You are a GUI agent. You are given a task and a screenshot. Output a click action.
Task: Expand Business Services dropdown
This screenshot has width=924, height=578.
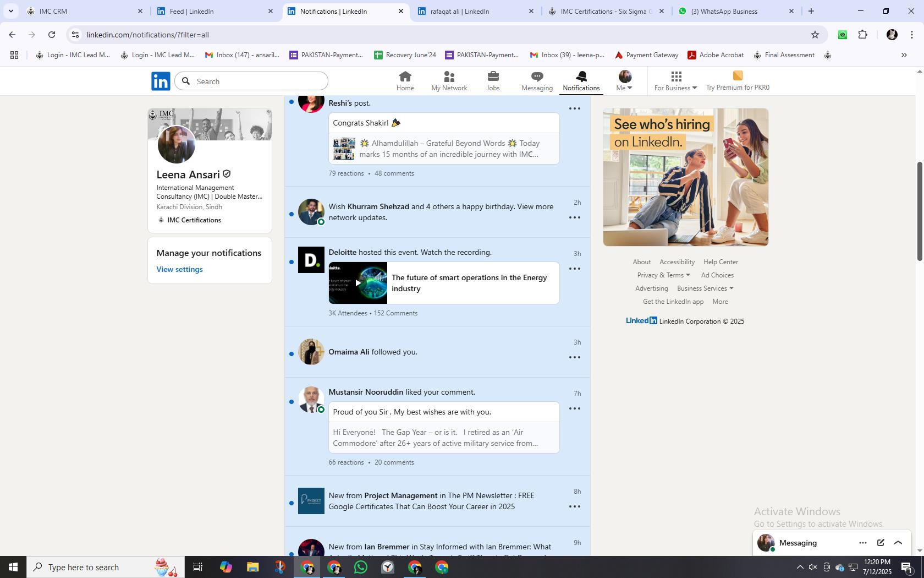[x=705, y=288]
